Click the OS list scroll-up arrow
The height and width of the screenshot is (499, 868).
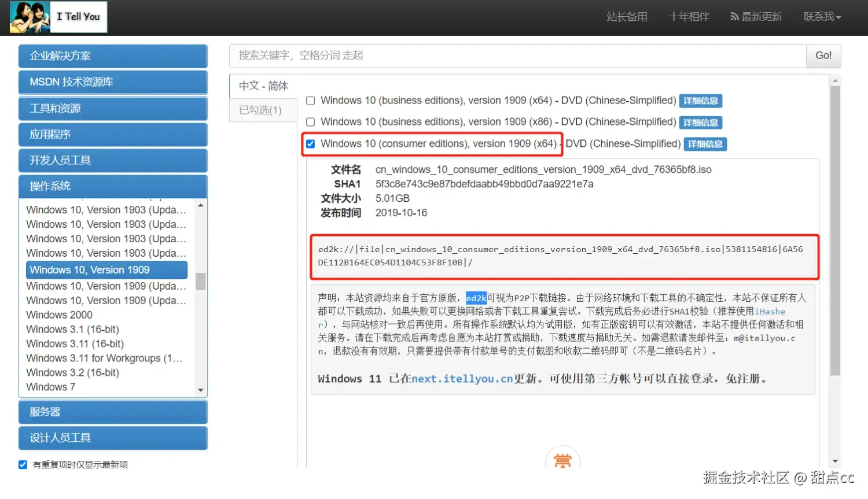[200, 205]
